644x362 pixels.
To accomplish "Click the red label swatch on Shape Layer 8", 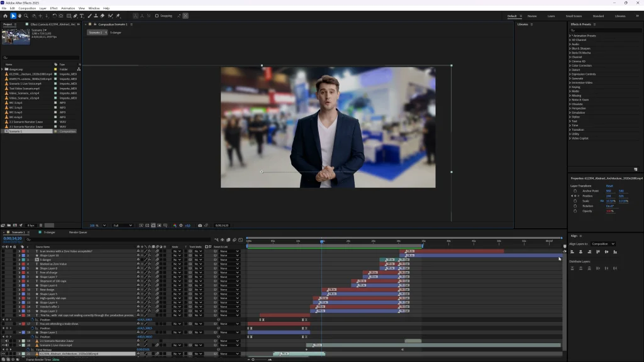I will pyautogui.click(x=23, y=268).
